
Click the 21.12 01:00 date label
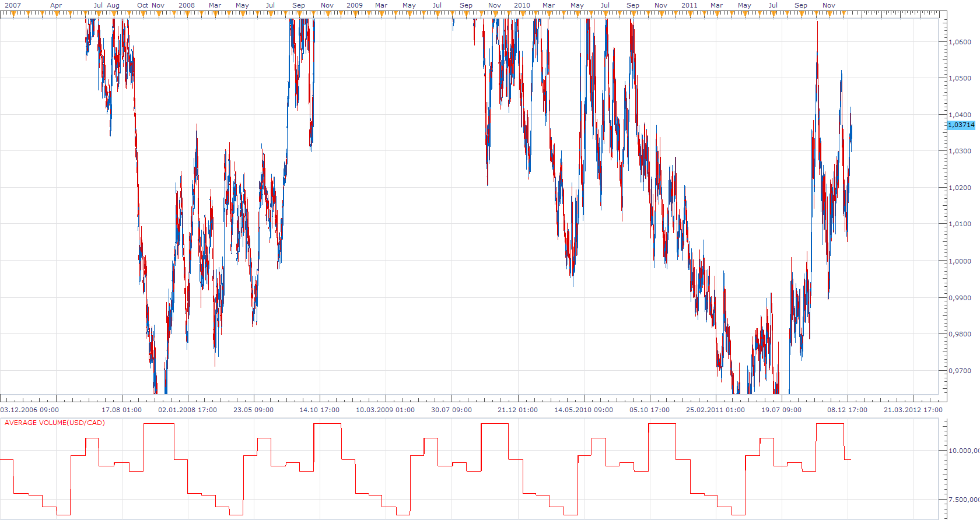tap(518, 410)
